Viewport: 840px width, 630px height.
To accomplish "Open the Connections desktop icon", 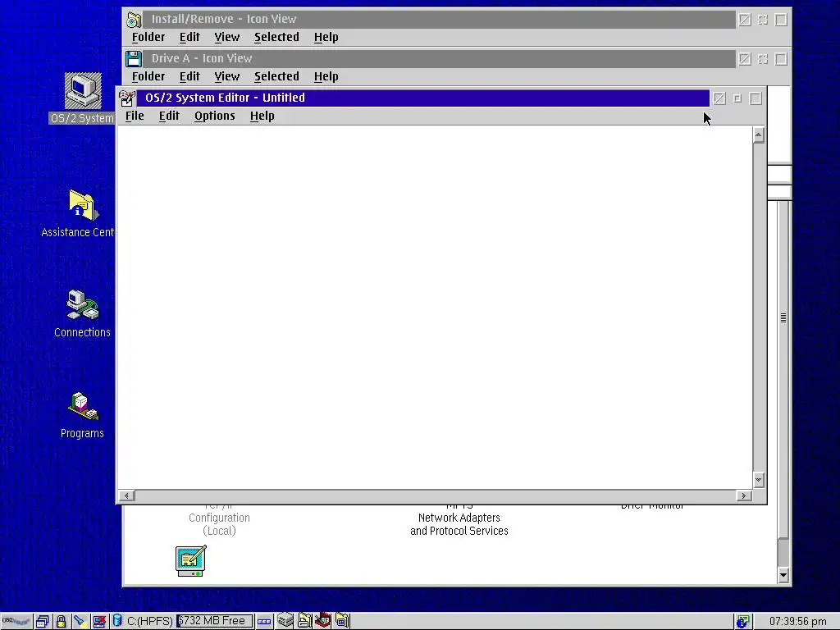I will (x=83, y=305).
